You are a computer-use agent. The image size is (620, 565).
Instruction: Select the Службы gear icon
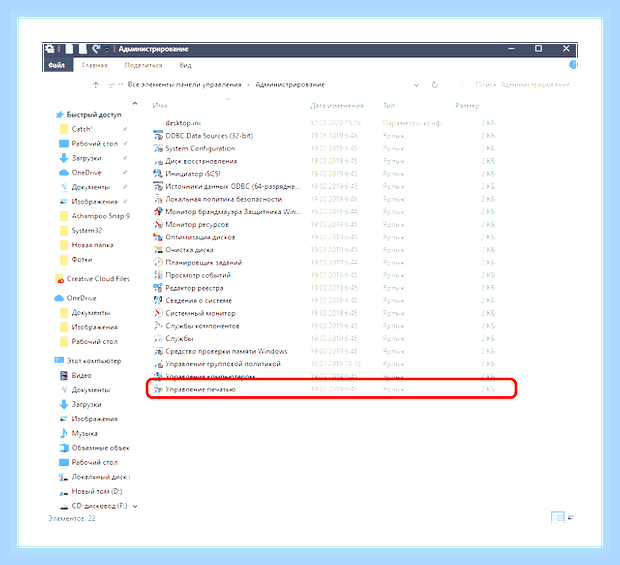(x=158, y=338)
